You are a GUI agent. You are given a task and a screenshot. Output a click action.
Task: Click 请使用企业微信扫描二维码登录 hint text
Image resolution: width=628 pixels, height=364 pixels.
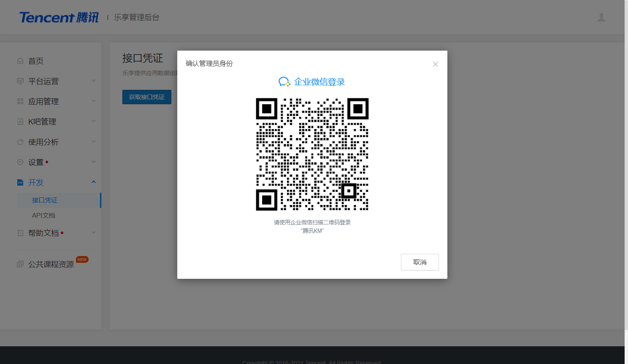pos(312,222)
